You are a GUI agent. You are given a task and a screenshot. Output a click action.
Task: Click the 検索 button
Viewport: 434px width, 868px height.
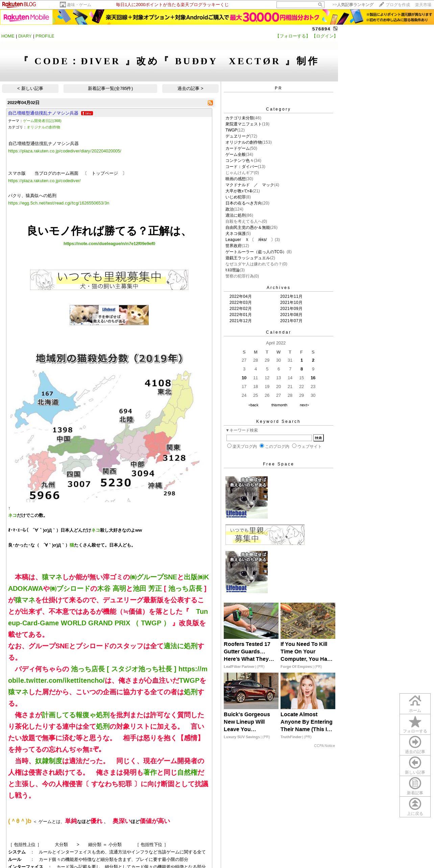coord(318,438)
